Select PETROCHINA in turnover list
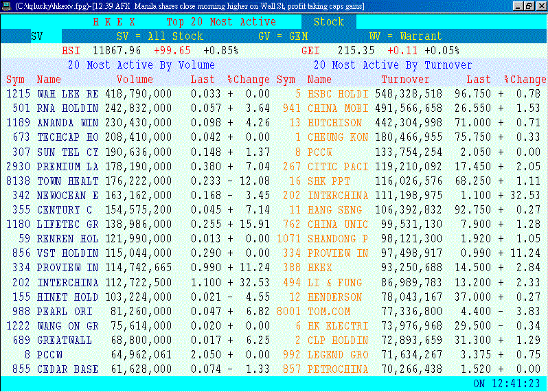Viewport: 548px width, 392px height. click(x=412, y=369)
